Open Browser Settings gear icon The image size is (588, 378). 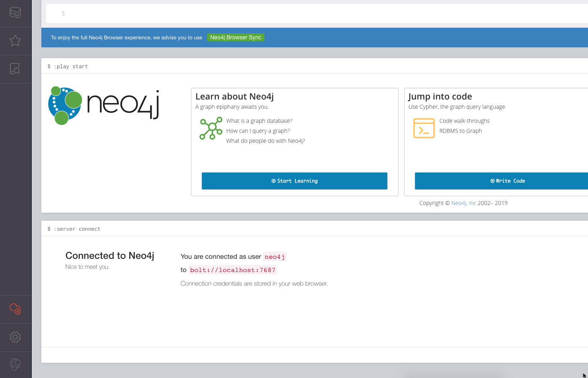(15, 337)
